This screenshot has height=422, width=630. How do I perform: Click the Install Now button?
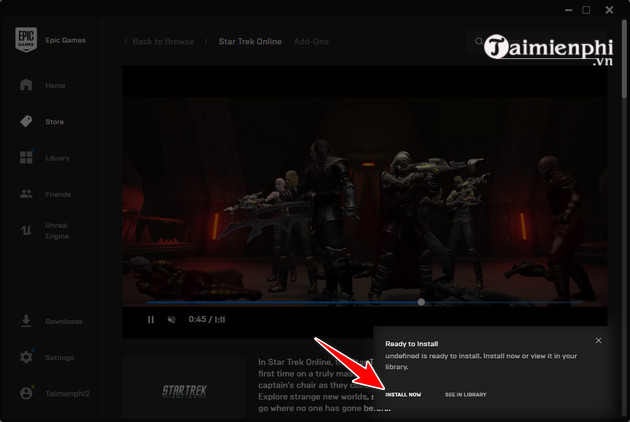pos(403,395)
